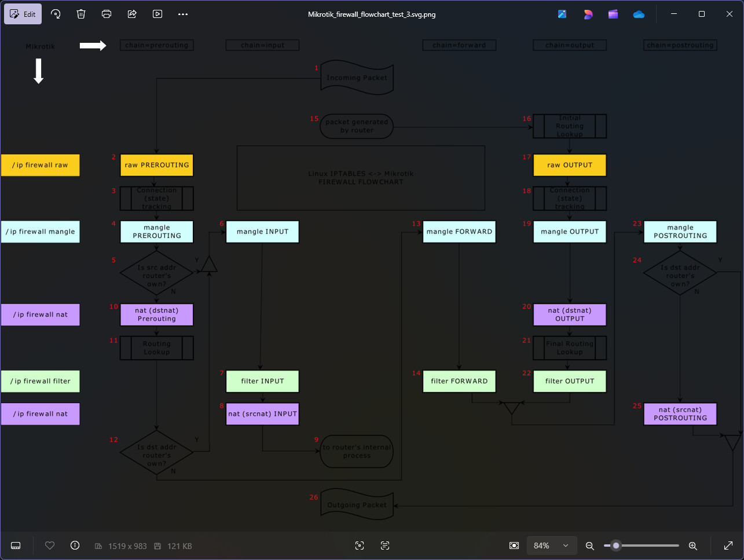744x560 pixels.
Task: Delete the image using the trash icon
Action: 81,14
